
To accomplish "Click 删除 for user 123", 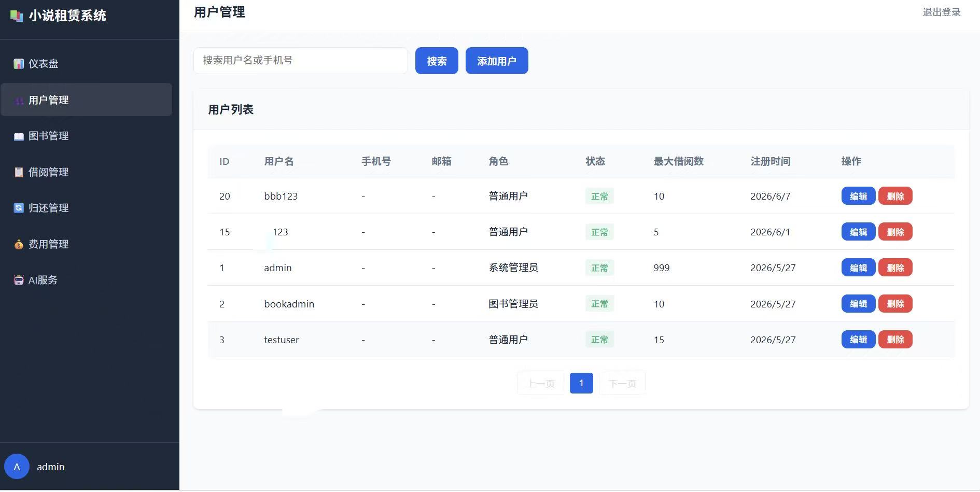I will point(895,232).
